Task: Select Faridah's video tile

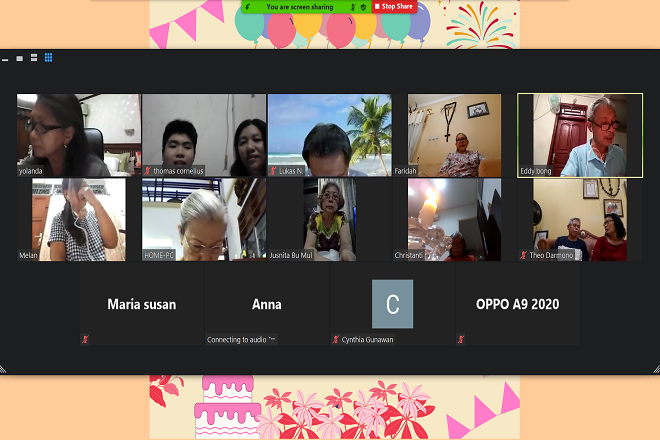Action: tap(454, 135)
